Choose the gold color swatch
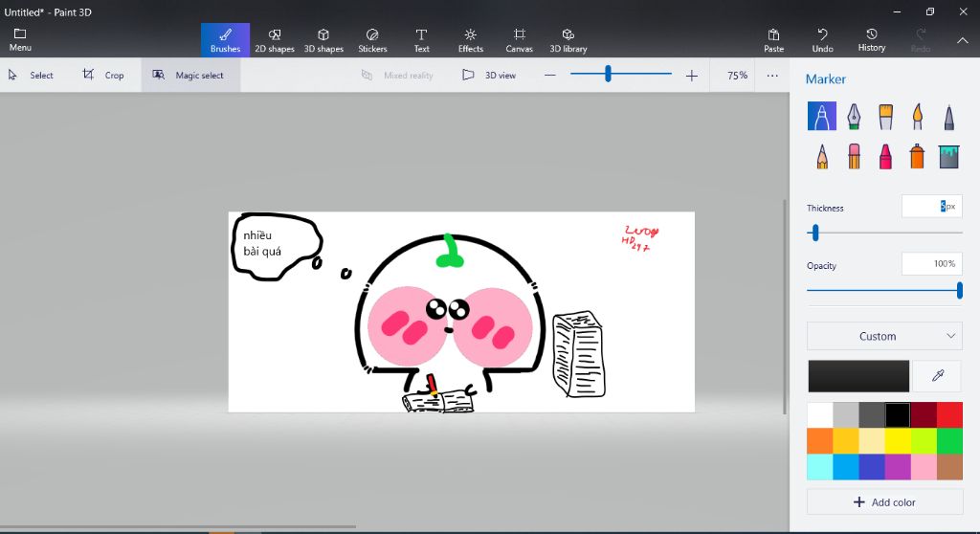980x534 pixels. (846, 441)
